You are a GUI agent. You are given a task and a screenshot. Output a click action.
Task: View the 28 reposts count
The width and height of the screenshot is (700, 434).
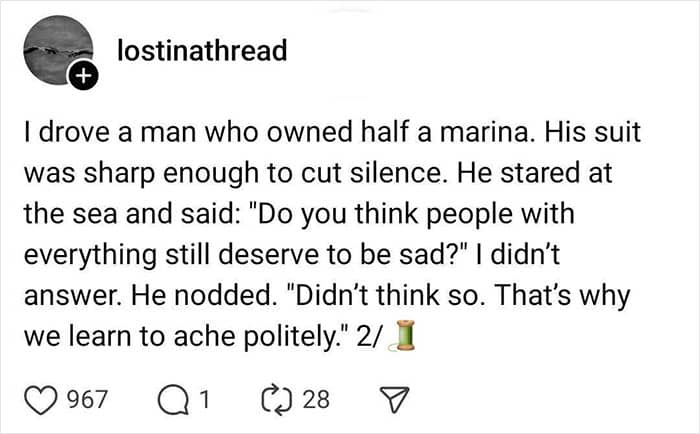(316, 399)
